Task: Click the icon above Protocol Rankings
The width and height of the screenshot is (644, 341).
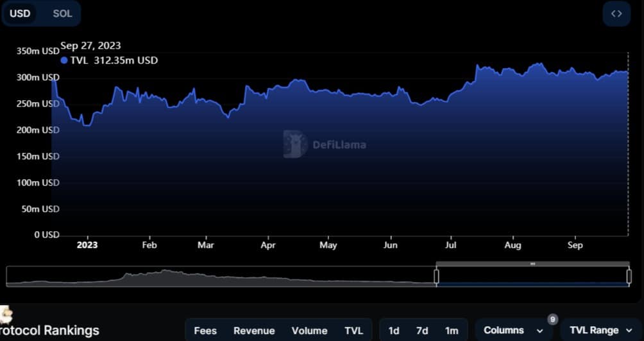Action: pyautogui.click(x=6, y=315)
